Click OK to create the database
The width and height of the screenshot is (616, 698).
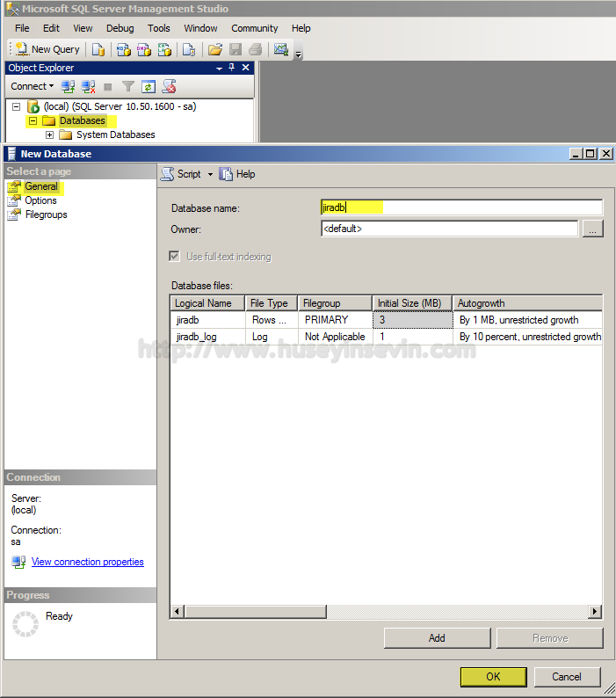tap(493, 677)
